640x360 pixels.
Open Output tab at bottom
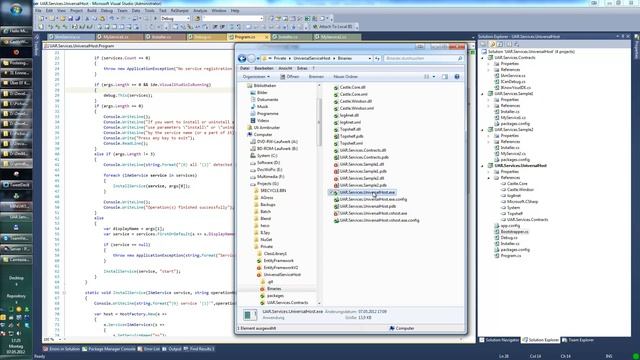172,349
